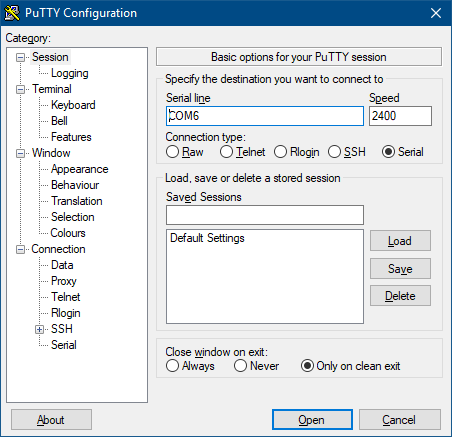Click the Saved Sessions name field

click(x=265, y=215)
